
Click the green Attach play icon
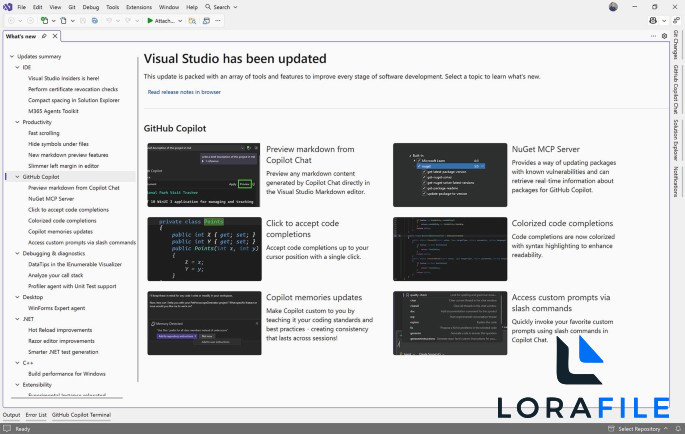[150, 21]
